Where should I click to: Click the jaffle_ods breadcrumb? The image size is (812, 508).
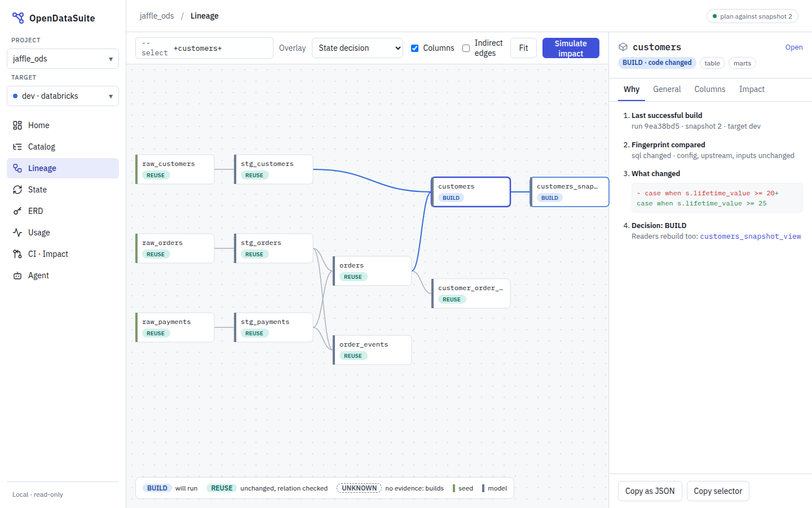[157, 16]
